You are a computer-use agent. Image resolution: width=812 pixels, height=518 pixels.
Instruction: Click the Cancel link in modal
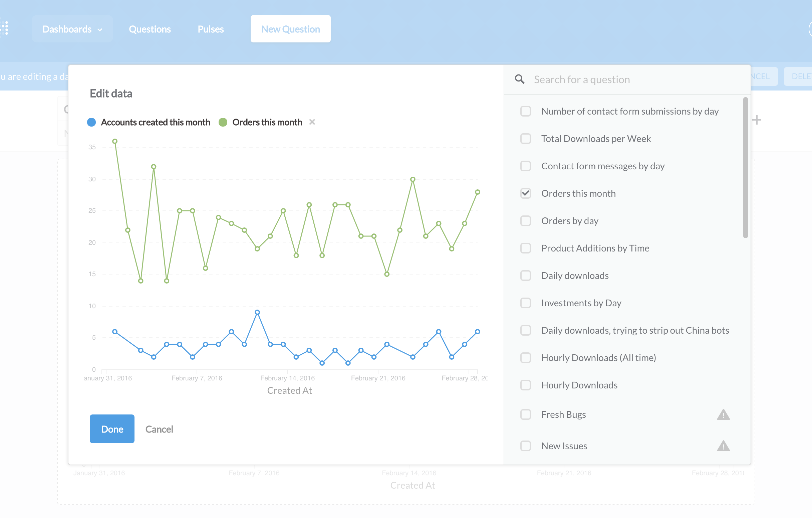pos(159,429)
